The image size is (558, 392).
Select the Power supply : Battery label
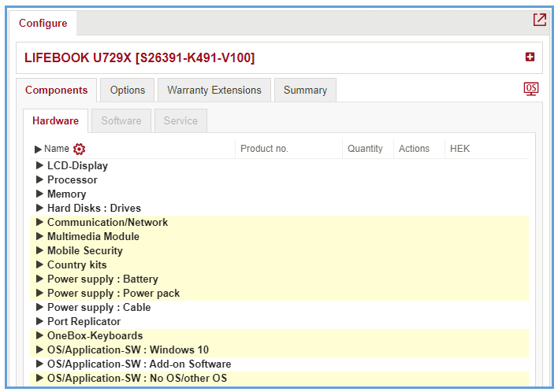point(102,279)
